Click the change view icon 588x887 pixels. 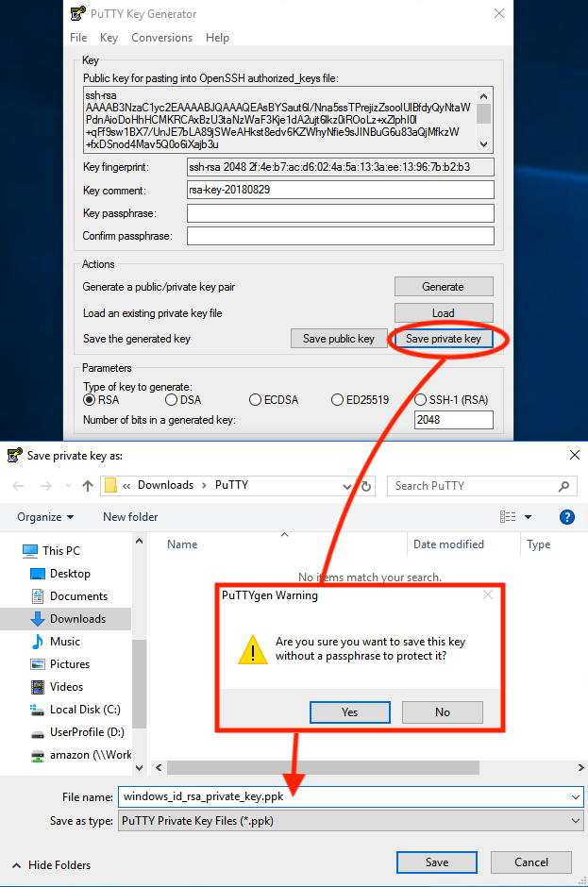(x=508, y=516)
